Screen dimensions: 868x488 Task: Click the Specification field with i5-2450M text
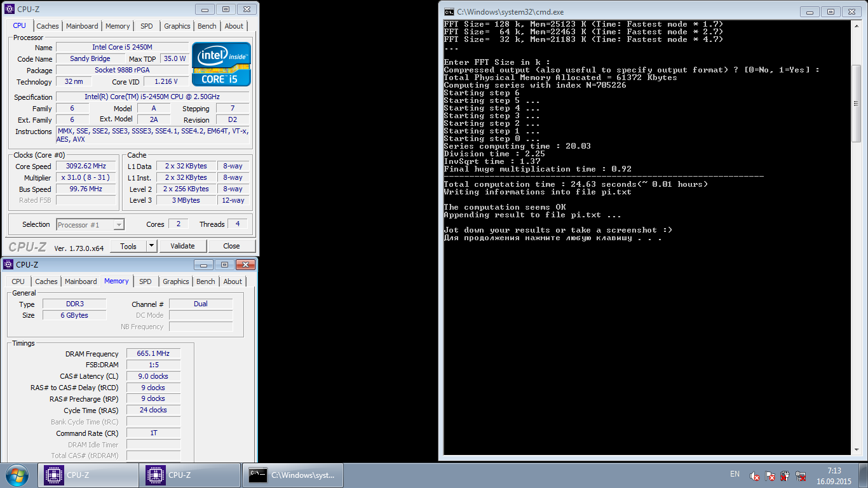coord(153,97)
